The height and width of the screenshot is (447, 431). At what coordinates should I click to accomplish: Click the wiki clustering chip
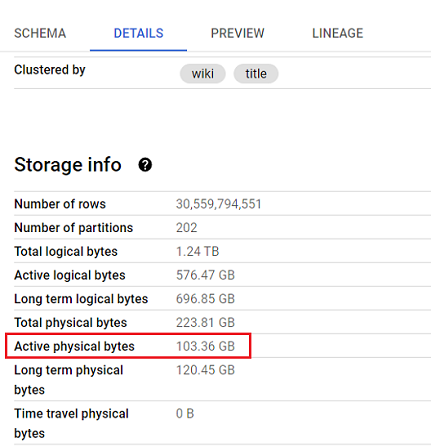(203, 74)
